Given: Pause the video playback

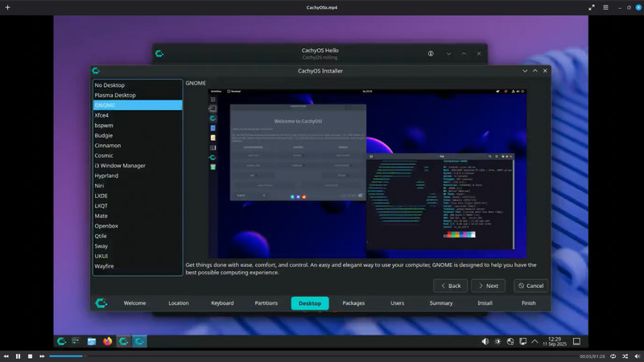Looking at the screenshot, I should [18, 356].
